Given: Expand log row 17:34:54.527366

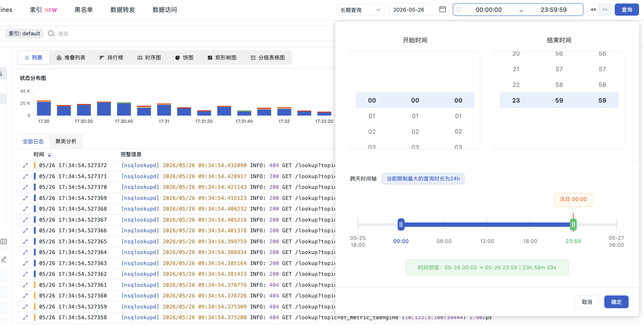Looking at the screenshot, I should [x=26, y=231].
